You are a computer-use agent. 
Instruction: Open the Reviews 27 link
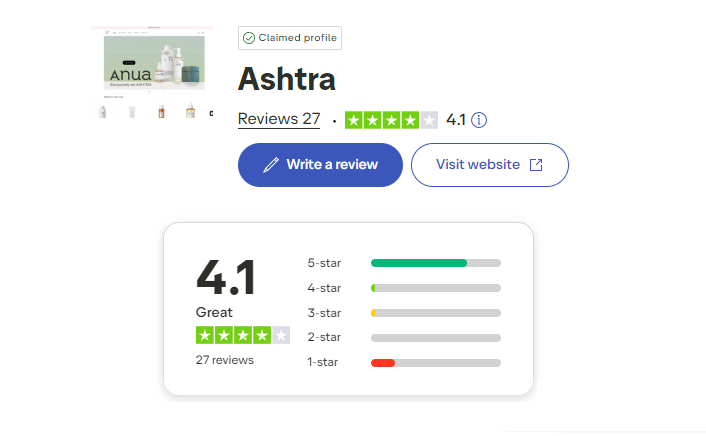(x=279, y=119)
